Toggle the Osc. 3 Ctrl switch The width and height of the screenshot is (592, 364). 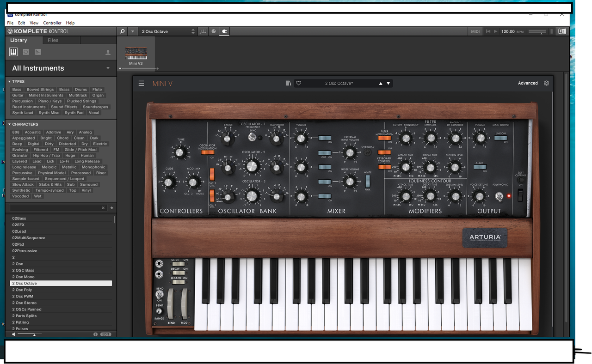[x=212, y=195]
